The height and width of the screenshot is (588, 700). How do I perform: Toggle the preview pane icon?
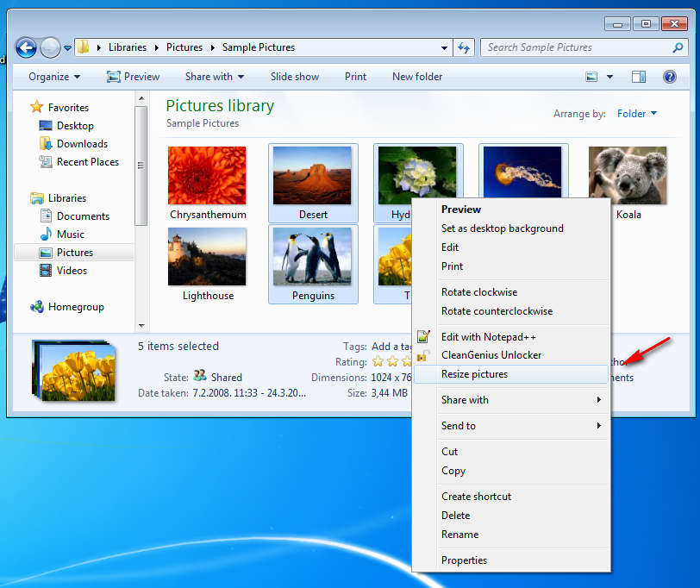[639, 77]
